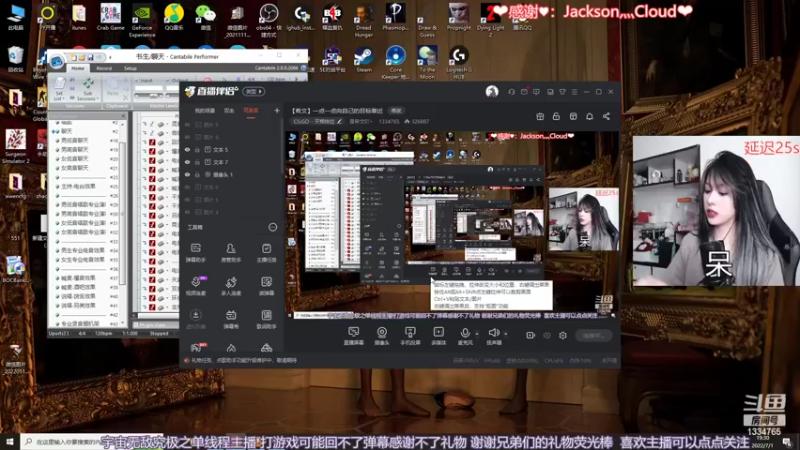The height and width of the screenshot is (450, 800).
Task: Select the first scene tab in layers panel
Action: click(205, 110)
